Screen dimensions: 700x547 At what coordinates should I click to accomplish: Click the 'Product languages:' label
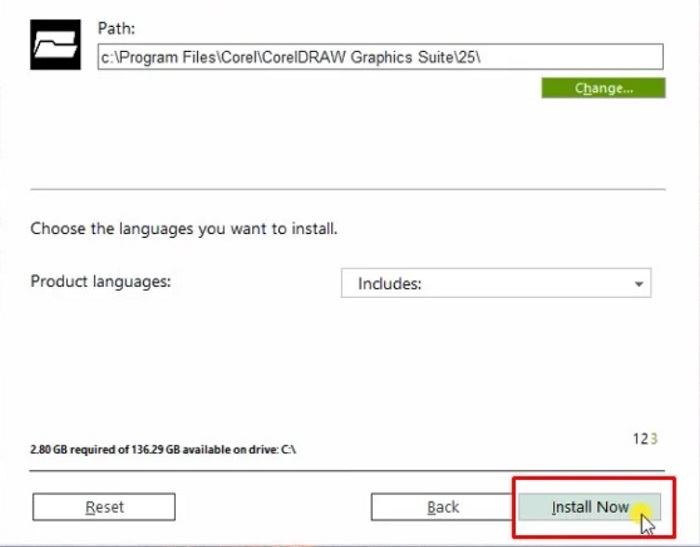(x=101, y=281)
